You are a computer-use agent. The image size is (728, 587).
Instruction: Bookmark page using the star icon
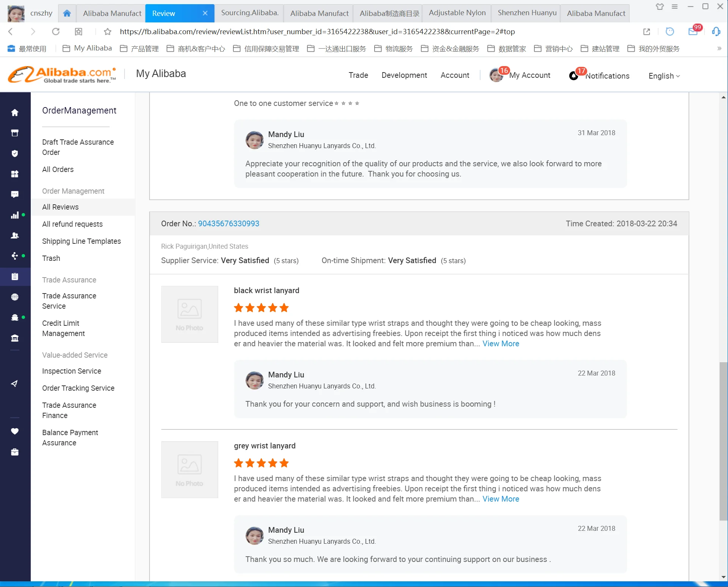tap(108, 32)
